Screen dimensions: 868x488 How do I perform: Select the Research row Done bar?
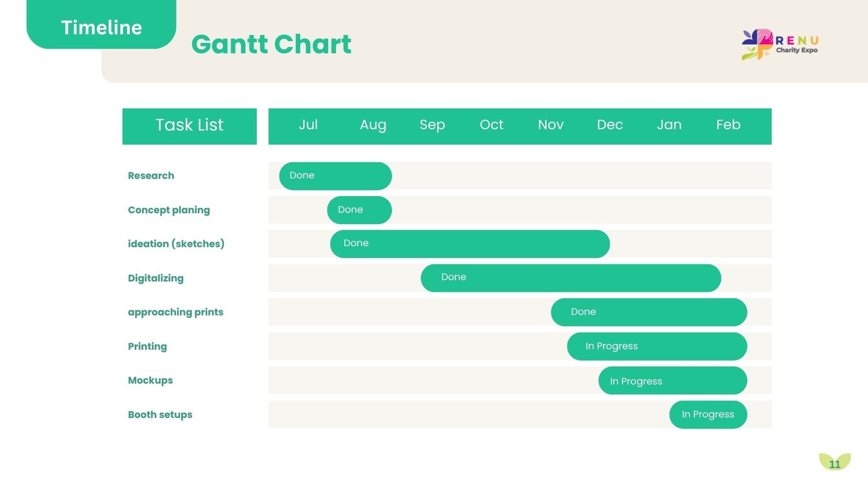click(x=336, y=176)
